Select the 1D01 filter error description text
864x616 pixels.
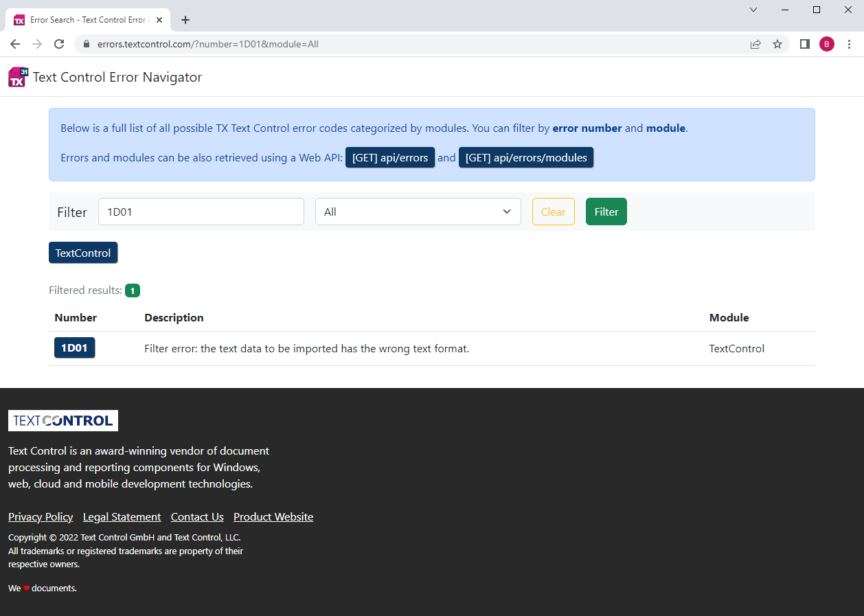point(306,348)
